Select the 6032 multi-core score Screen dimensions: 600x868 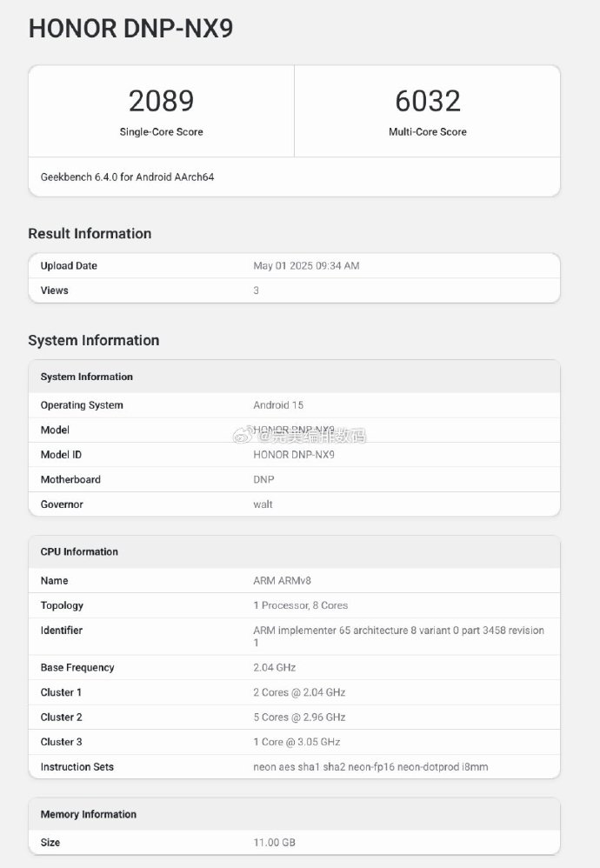point(427,101)
